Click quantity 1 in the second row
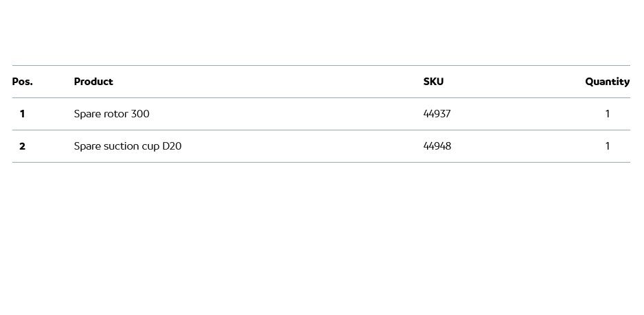644x315 pixels. tap(608, 146)
